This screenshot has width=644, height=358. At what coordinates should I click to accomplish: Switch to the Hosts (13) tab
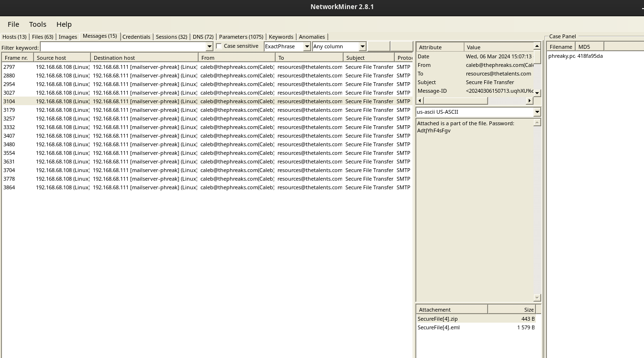tap(14, 37)
